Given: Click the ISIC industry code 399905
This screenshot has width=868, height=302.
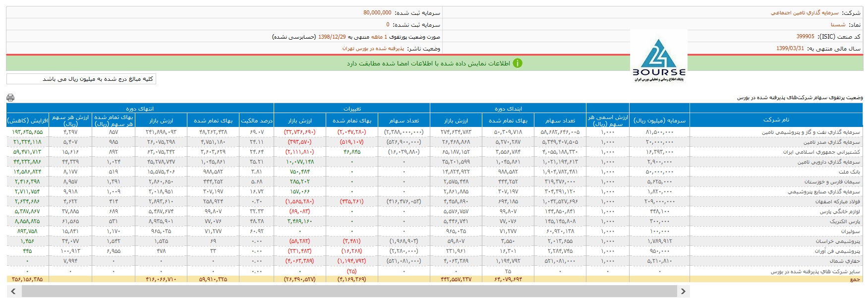Looking at the screenshot, I should [x=805, y=36].
